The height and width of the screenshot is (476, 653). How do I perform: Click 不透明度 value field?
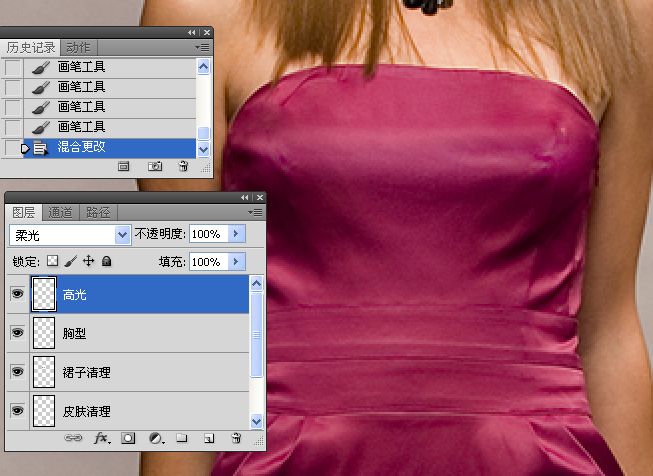[x=208, y=234]
